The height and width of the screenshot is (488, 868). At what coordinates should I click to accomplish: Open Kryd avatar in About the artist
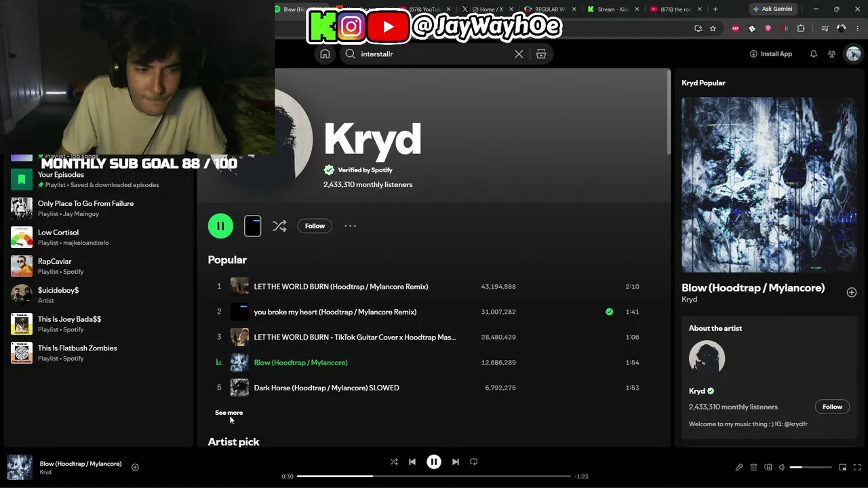(707, 359)
